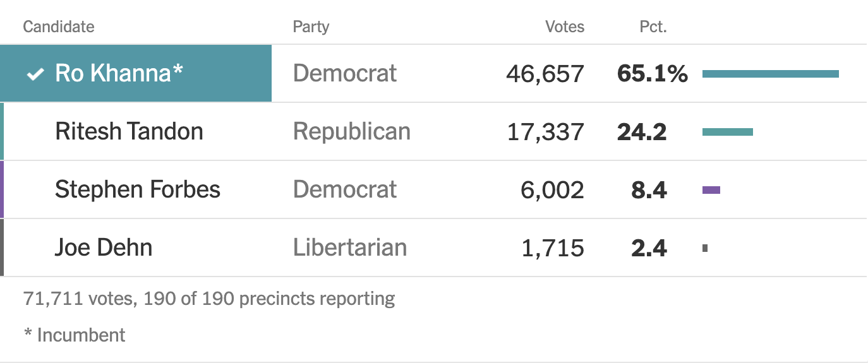The width and height of the screenshot is (868, 363).
Task: Select the Ro Khanna candidate name
Action: coord(119,73)
